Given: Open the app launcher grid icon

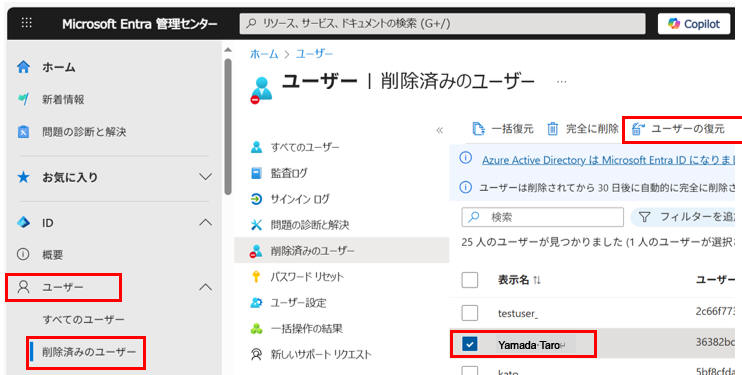Looking at the screenshot, I should [26, 23].
